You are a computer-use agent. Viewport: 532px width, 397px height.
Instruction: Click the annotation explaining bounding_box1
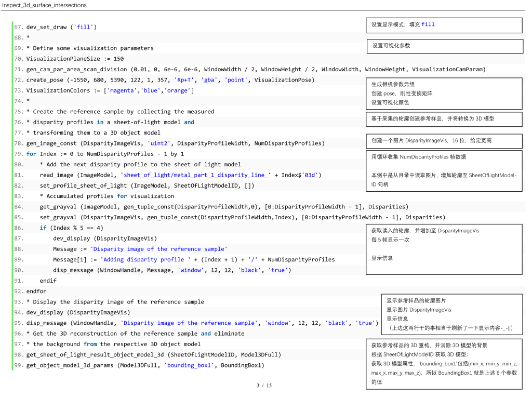coord(444,364)
